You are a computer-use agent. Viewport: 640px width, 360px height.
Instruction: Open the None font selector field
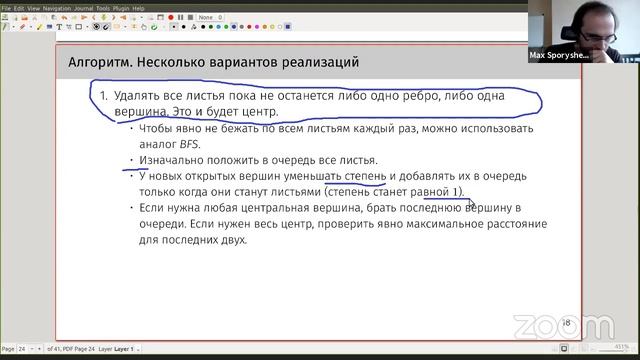(211, 18)
